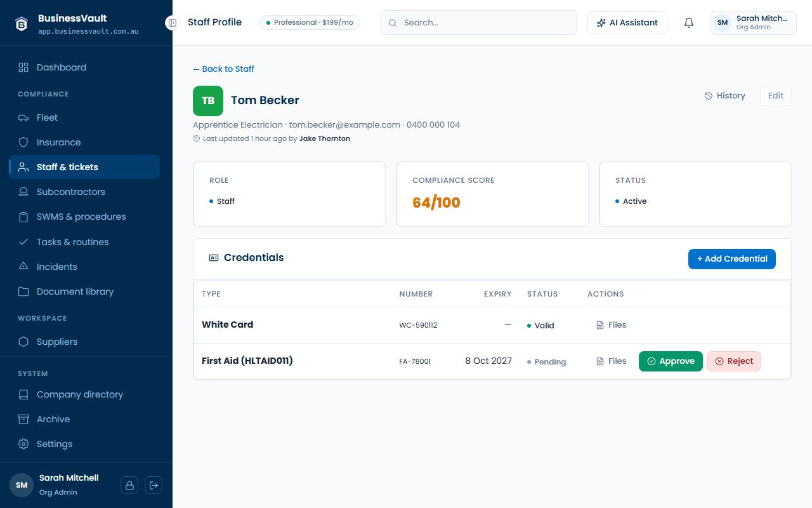Click the Fleet truck icon
Viewport: 812px width, 508px height.
(x=23, y=117)
